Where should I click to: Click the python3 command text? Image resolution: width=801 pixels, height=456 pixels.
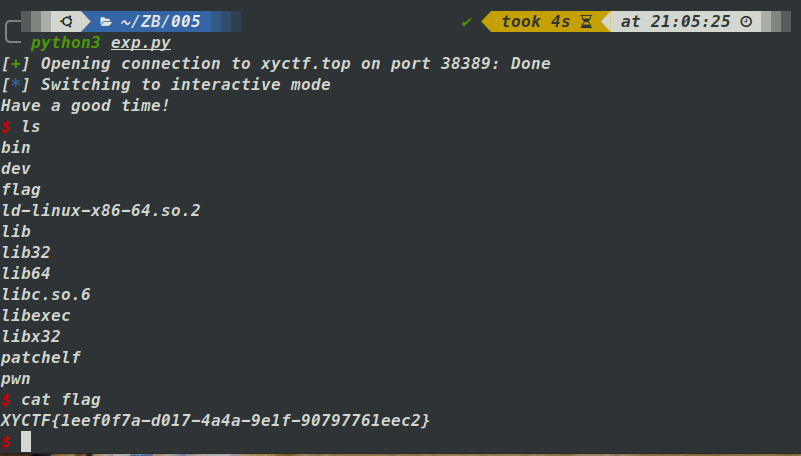tap(66, 43)
